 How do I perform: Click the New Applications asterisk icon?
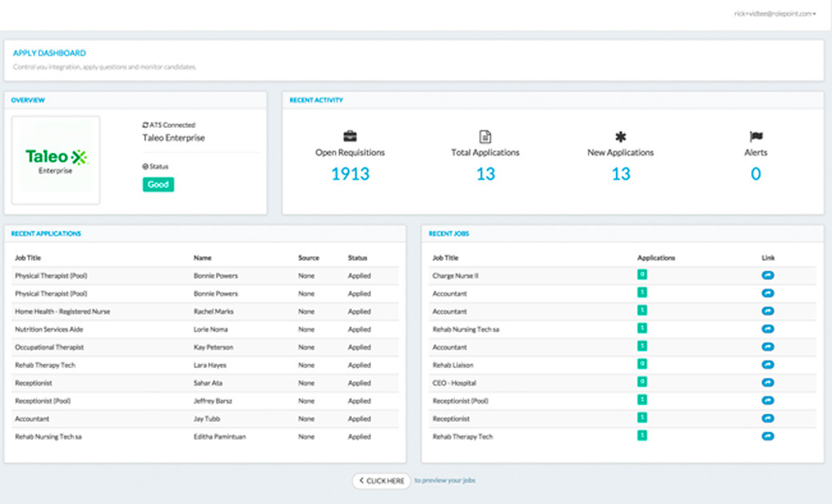(620, 137)
